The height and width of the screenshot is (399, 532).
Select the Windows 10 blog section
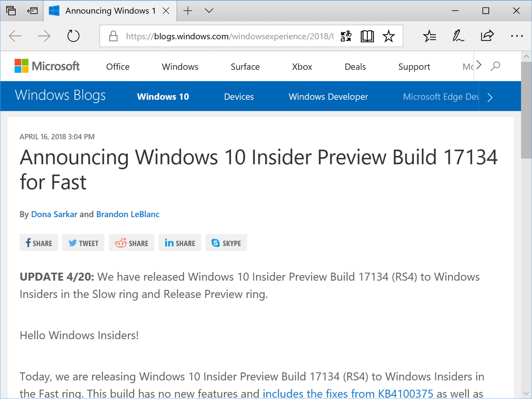click(163, 96)
